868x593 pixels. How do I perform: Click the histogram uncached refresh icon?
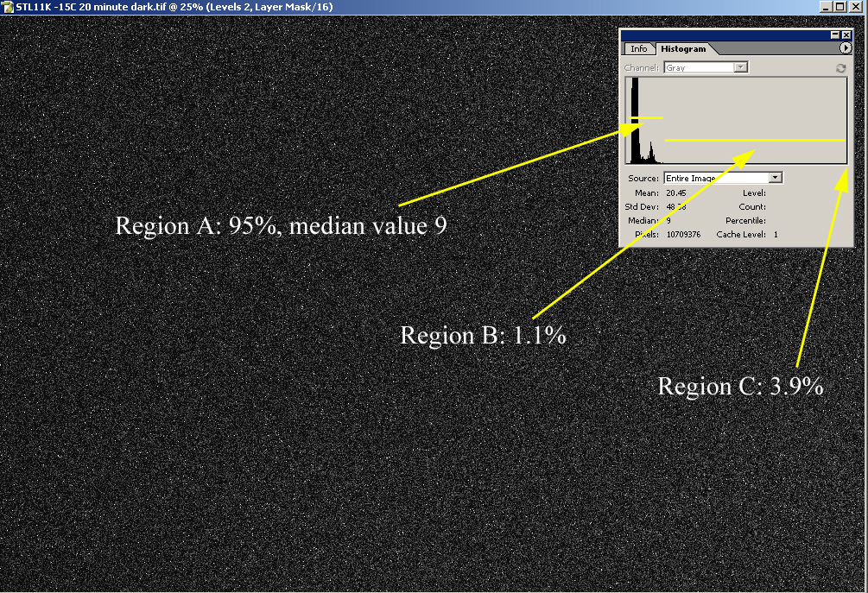coord(840,68)
